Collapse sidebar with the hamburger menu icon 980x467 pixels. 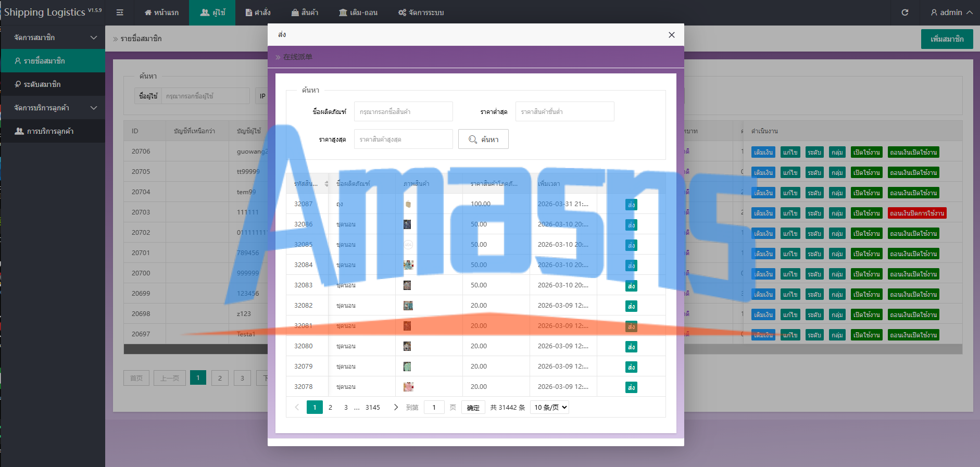coord(120,12)
